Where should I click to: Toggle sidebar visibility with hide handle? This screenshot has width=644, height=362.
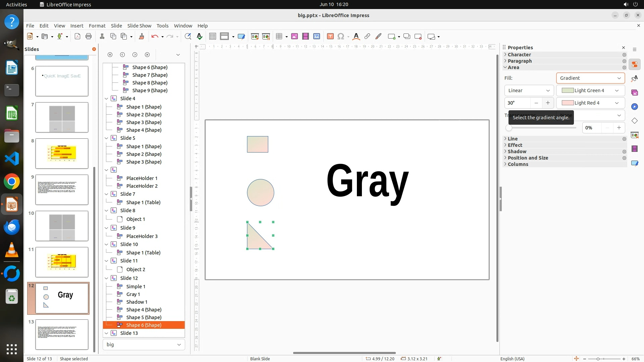pyautogui.click(x=500, y=199)
